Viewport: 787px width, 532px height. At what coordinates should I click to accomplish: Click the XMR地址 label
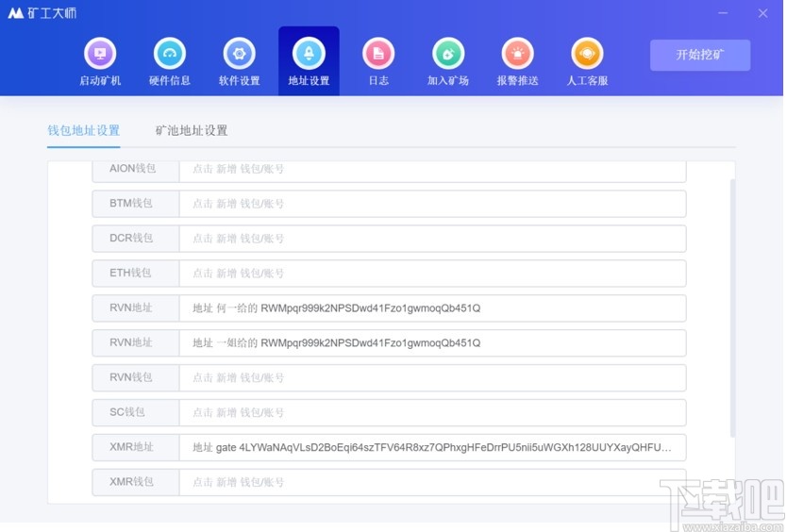pyautogui.click(x=131, y=447)
